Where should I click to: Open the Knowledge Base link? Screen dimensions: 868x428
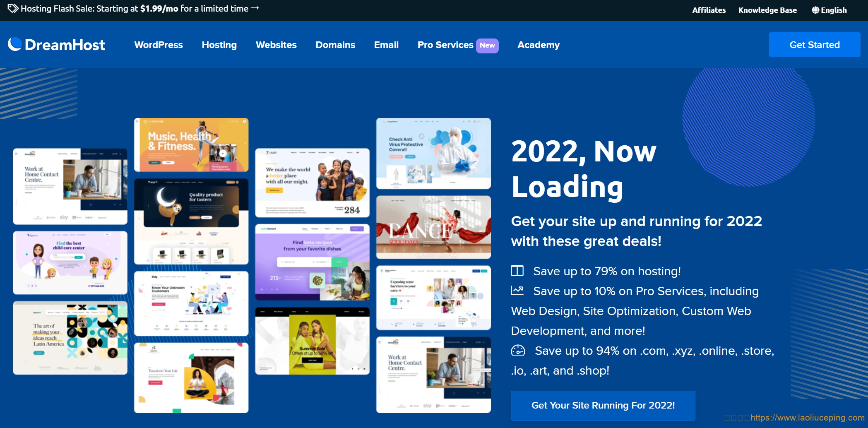(x=767, y=10)
